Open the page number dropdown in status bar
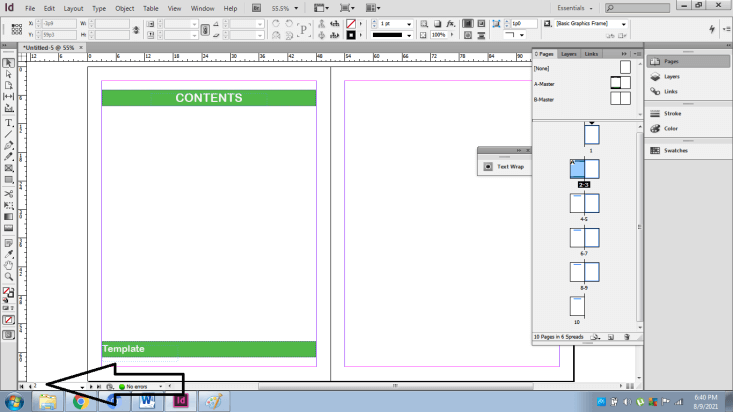 tap(82, 387)
